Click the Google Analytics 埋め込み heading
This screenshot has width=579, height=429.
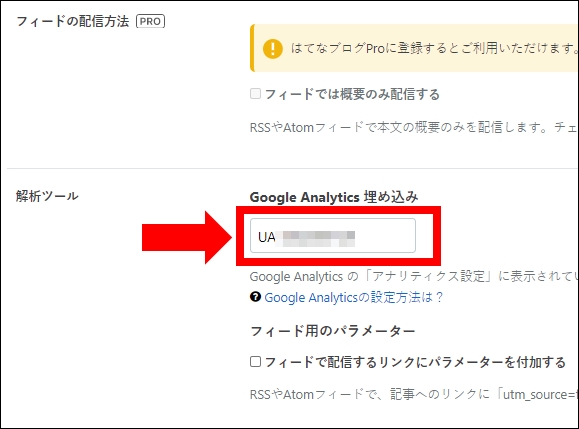pyautogui.click(x=334, y=197)
